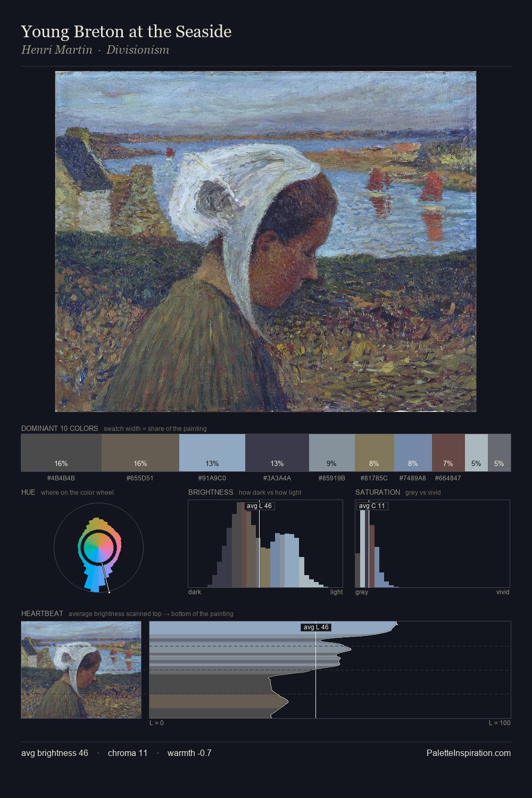Click the BRIGHTNESS section heading
Image resolution: width=532 pixels, height=798 pixels.
pyautogui.click(x=211, y=493)
